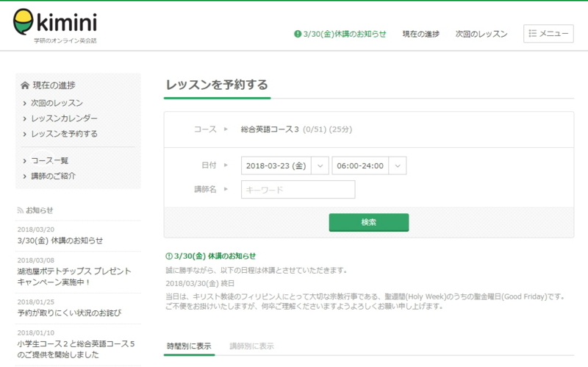Viewport: 588px width, 367px height.
Task: Click the green 3/30(金) 休講のお知らせ notice heading
Action: coord(215,256)
